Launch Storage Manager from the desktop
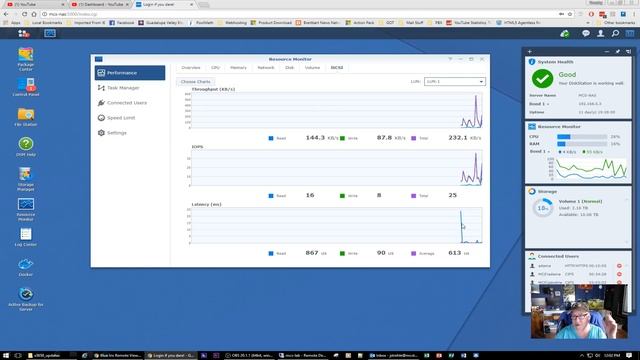This screenshot has height=360, width=640. tap(26, 179)
